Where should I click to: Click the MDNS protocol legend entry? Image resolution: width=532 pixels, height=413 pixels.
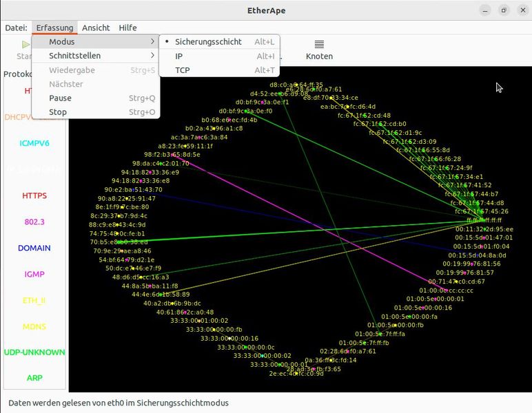pos(34,326)
